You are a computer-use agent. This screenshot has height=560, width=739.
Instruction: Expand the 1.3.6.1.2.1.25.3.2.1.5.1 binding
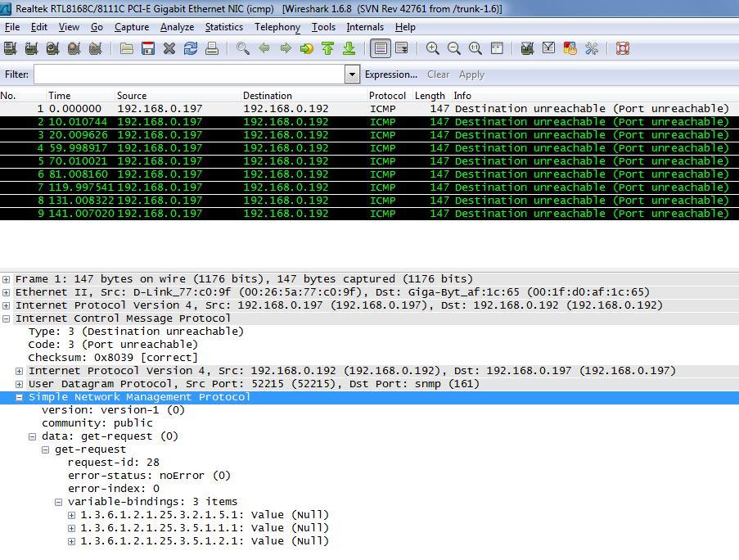pos(72,515)
